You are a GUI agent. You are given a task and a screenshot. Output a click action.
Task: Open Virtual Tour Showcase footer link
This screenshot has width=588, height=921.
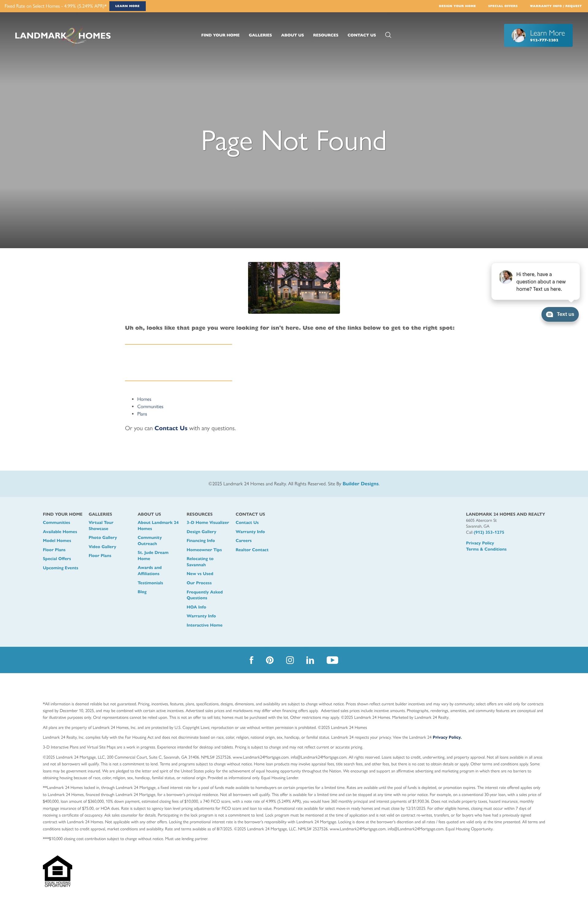point(101,525)
